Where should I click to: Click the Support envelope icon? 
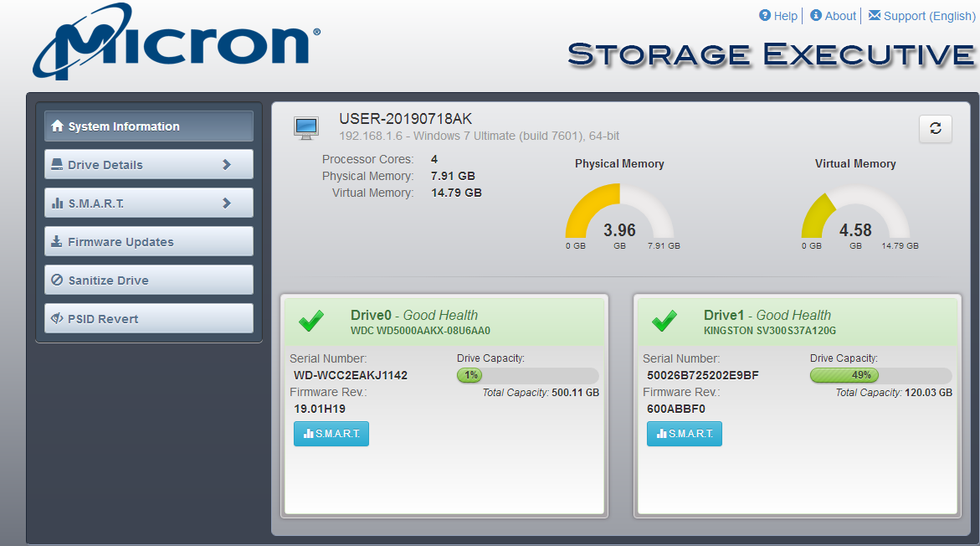click(x=875, y=15)
